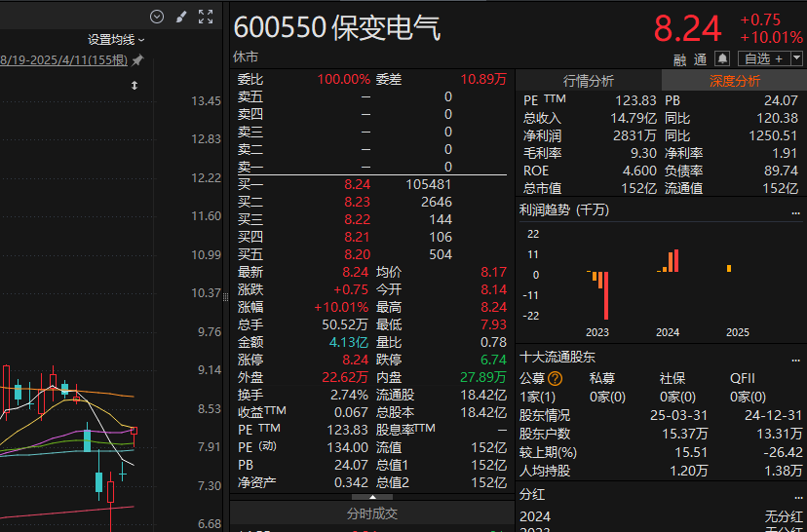
Task: Expand the 自选 dropdown arrow
Action: (796, 58)
